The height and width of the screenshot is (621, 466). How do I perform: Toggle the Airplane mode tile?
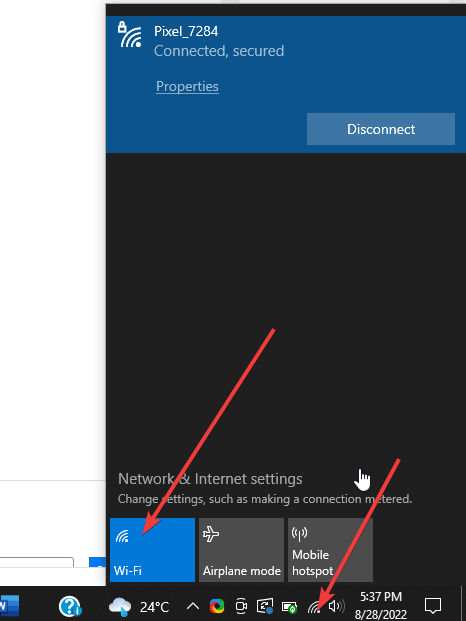[x=242, y=550]
